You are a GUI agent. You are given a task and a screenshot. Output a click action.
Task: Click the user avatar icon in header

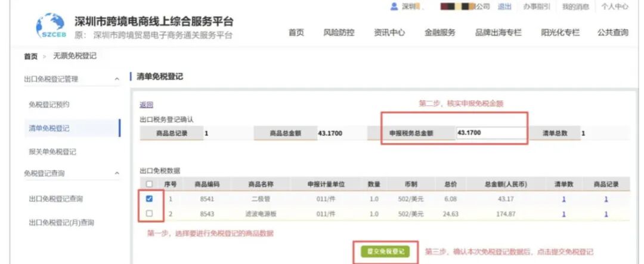394,7
